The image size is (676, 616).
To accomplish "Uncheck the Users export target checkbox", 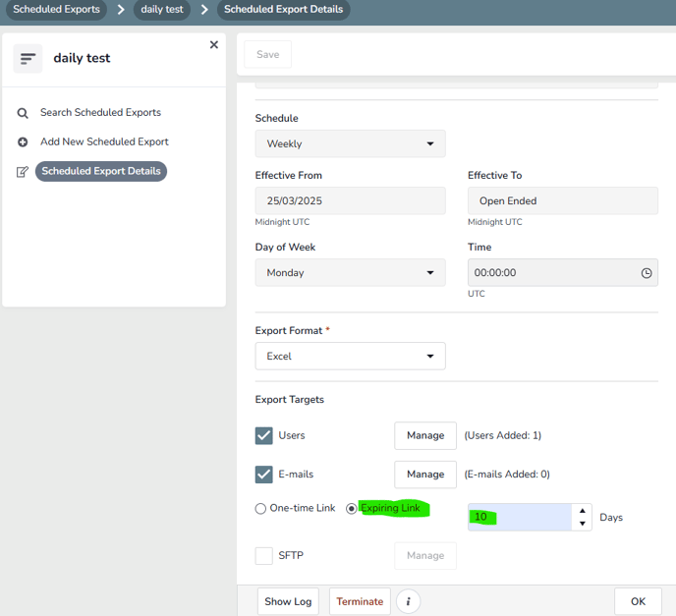I will [x=264, y=435].
